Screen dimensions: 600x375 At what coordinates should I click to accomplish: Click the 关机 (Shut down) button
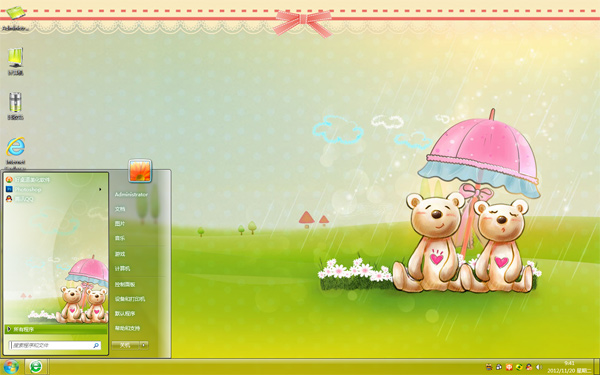tap(125, 345)
